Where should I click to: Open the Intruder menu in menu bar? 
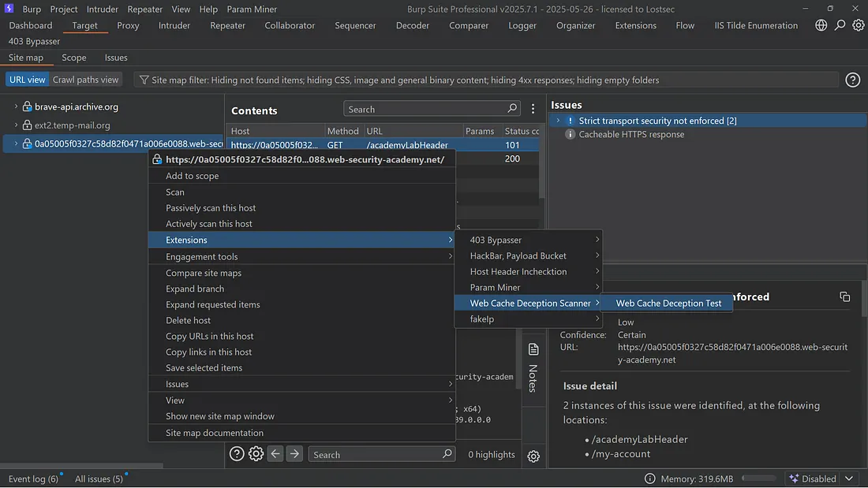pos(103,9)
